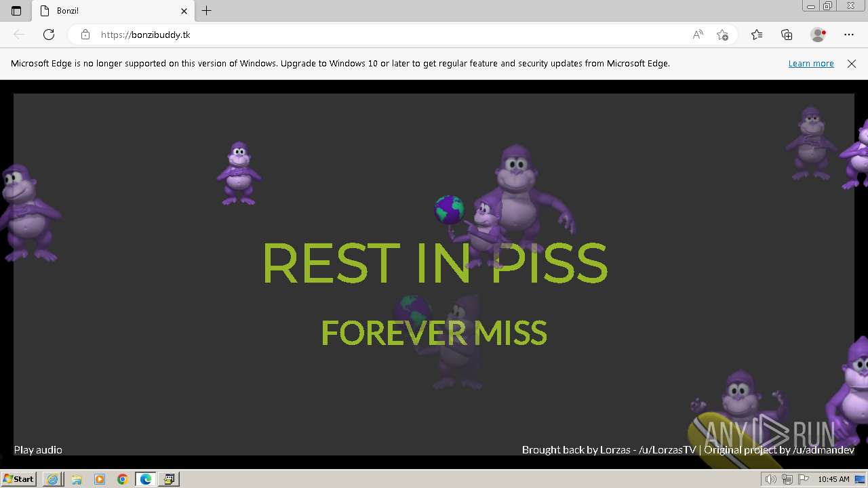The width and height of the screenshot is (868, 488).
Task: Launch Internet Explorer from taskbar
Action: pyautogui.click(x=52, y=479)
